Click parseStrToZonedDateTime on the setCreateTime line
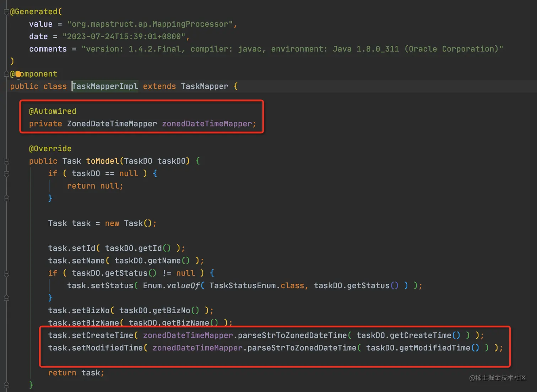 [x=292, y=335]
